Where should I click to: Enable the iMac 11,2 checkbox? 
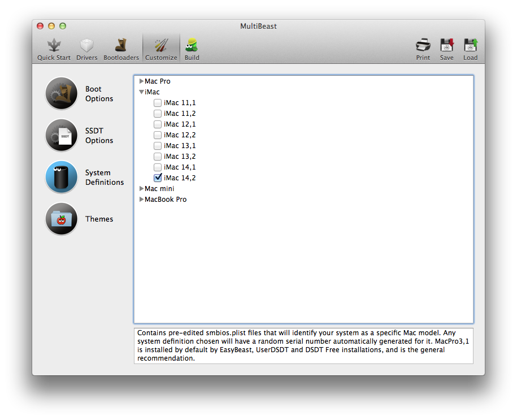tap(158, 114)
